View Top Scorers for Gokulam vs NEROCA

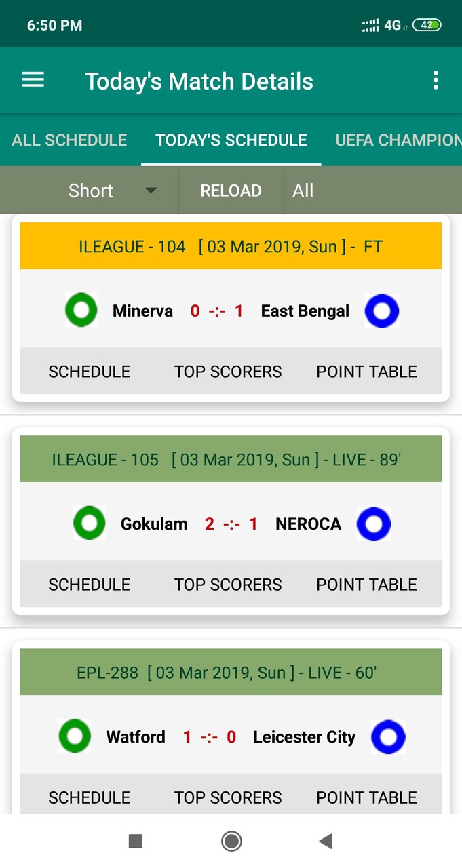pyautogui.click(x=228, y=585)
